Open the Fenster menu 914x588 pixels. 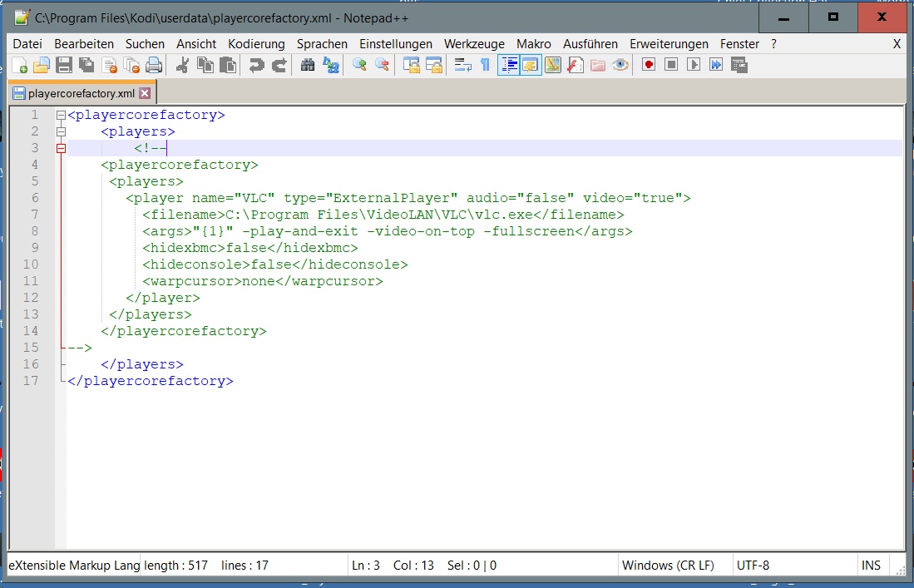click(x=739, y=44)
